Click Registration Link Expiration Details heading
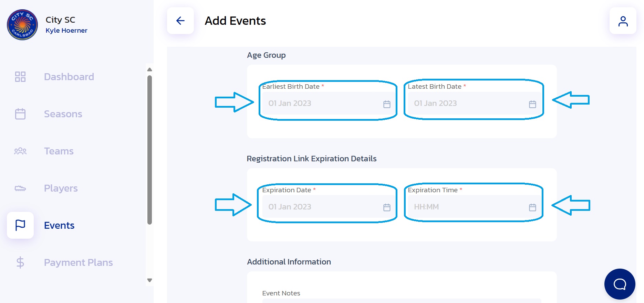This screenshot has width=644, height=303. tap(312, 159)
